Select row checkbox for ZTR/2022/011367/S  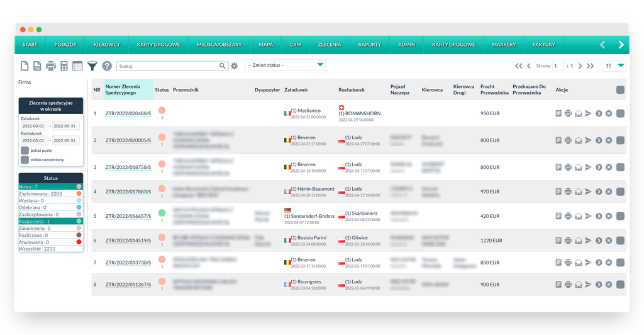pos(620,285)
